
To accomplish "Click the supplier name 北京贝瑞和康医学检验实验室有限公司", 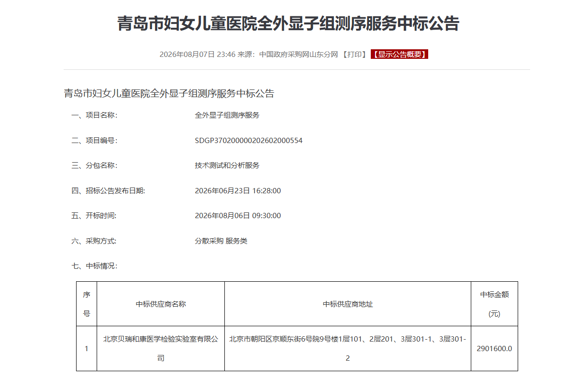I will click(x=161, y=348).
